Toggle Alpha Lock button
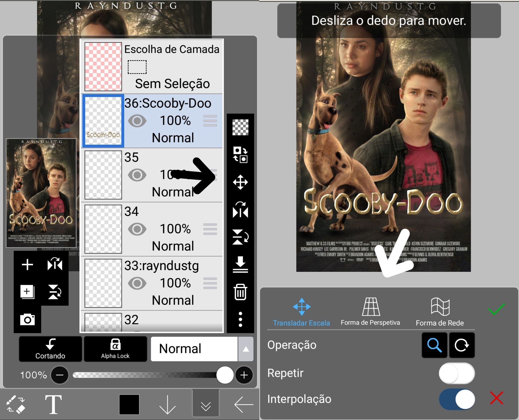 [115, 349]
